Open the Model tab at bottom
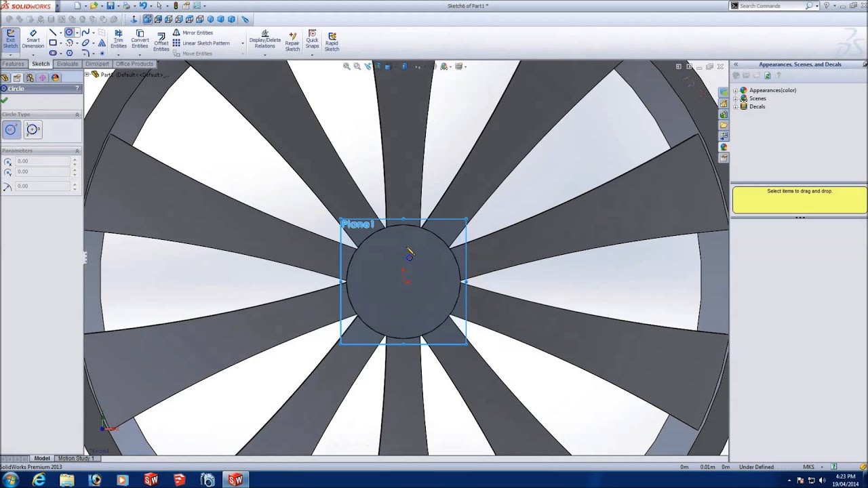The height and width of the screenshot is (488, 868). tap(42, 458)
